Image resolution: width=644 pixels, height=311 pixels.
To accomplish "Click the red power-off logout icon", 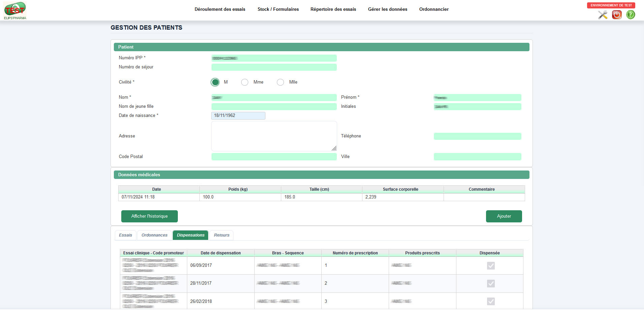I will click(617, 15).
